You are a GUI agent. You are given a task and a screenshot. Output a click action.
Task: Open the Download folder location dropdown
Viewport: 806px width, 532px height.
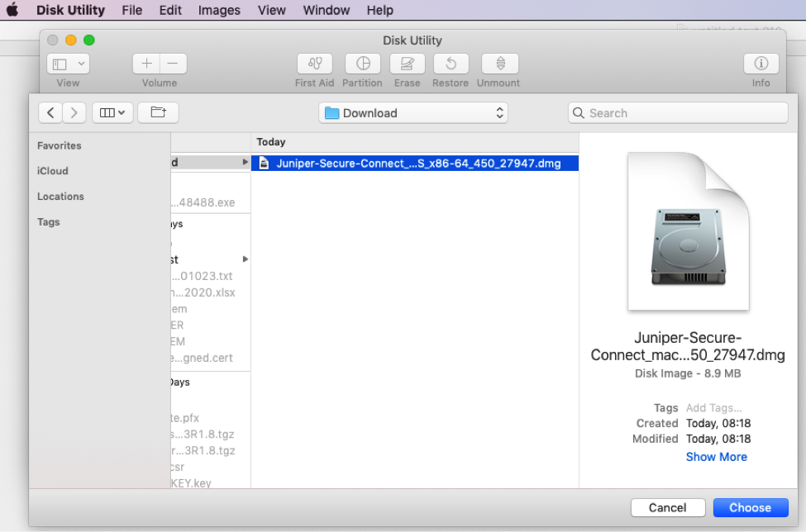click(x=413, y=113)
